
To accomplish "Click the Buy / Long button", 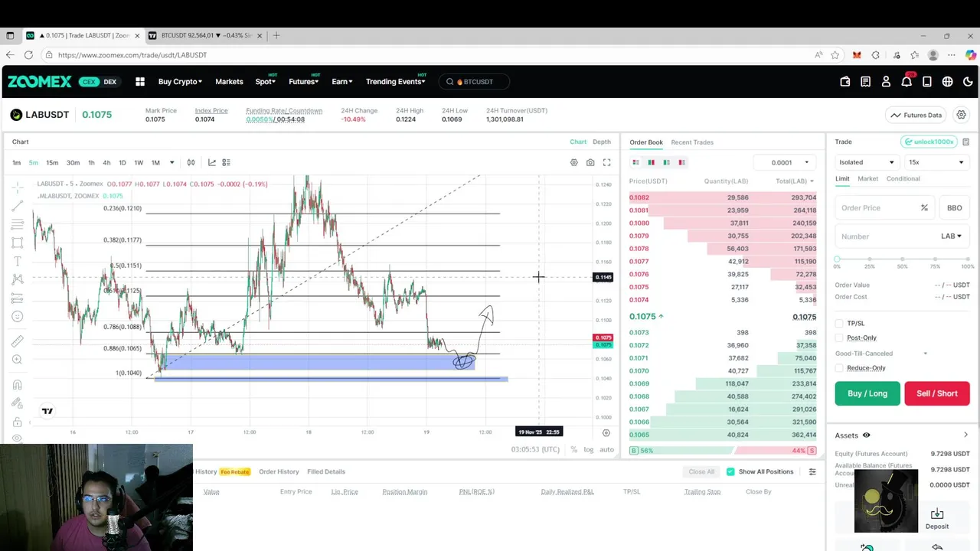I will tap(867, 393).
